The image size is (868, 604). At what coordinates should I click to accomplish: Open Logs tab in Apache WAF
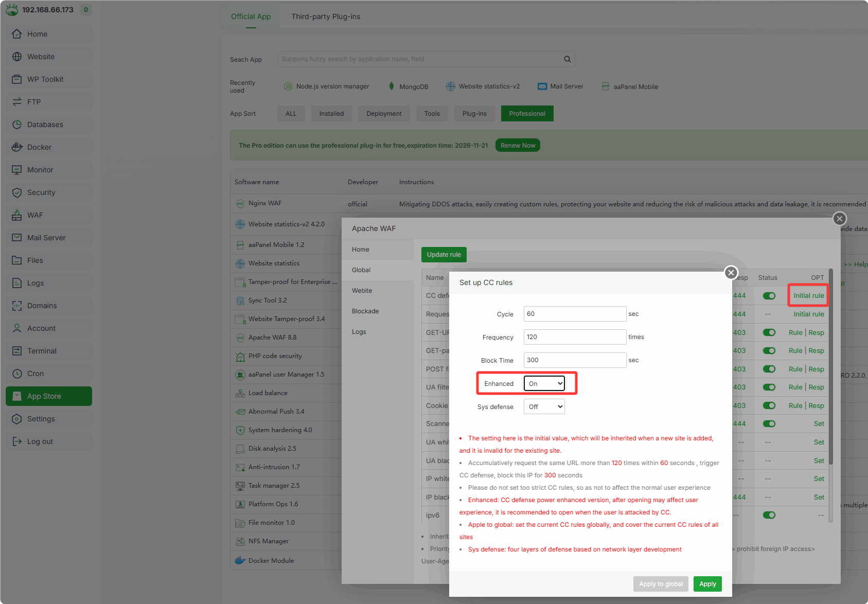tap(359, 332)
